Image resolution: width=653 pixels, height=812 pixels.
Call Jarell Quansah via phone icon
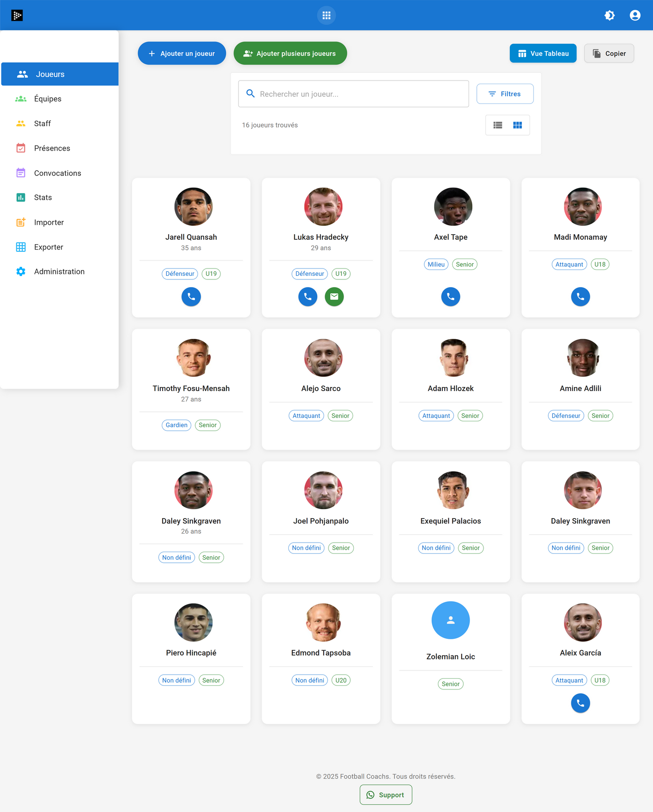point(191,297)
